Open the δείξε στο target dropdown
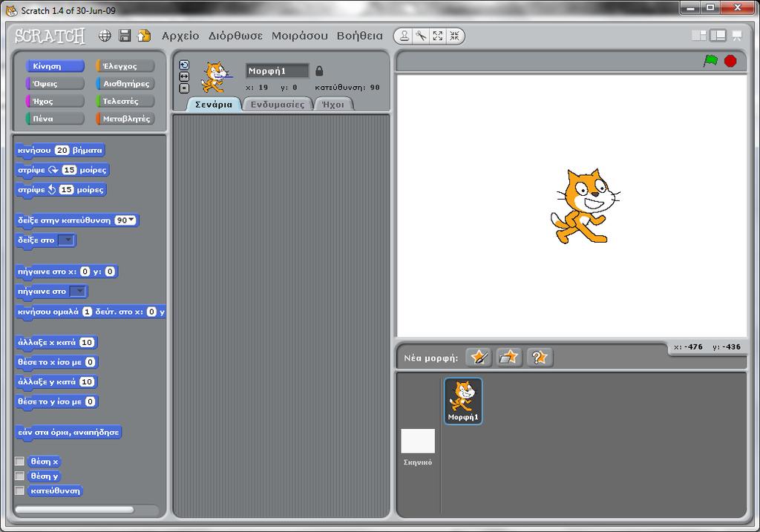760x532 pixels. coord(66,240)
